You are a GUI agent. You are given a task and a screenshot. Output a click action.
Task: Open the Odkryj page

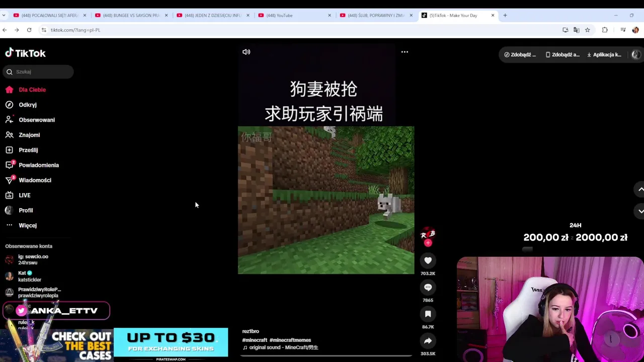click(x=28, y=105)
